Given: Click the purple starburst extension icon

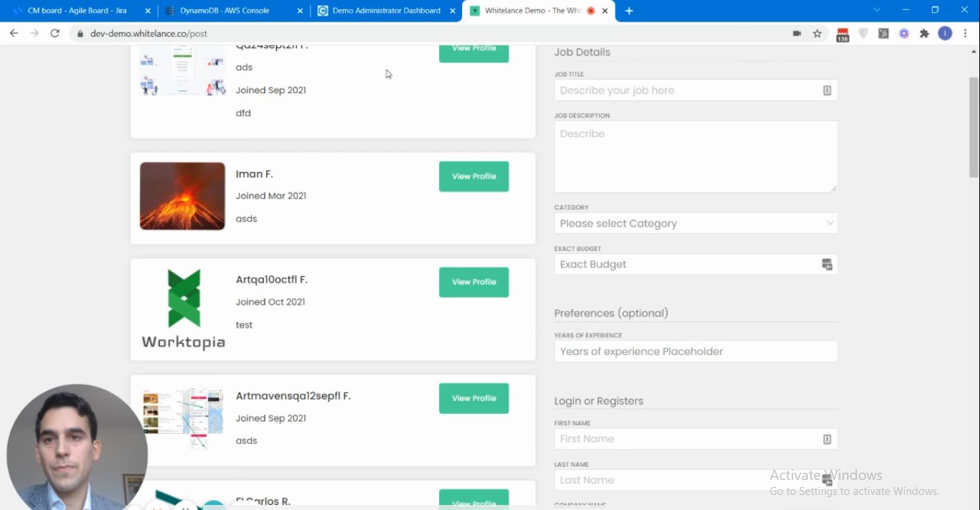Looking at the screenshot, I should pos(904,34).
